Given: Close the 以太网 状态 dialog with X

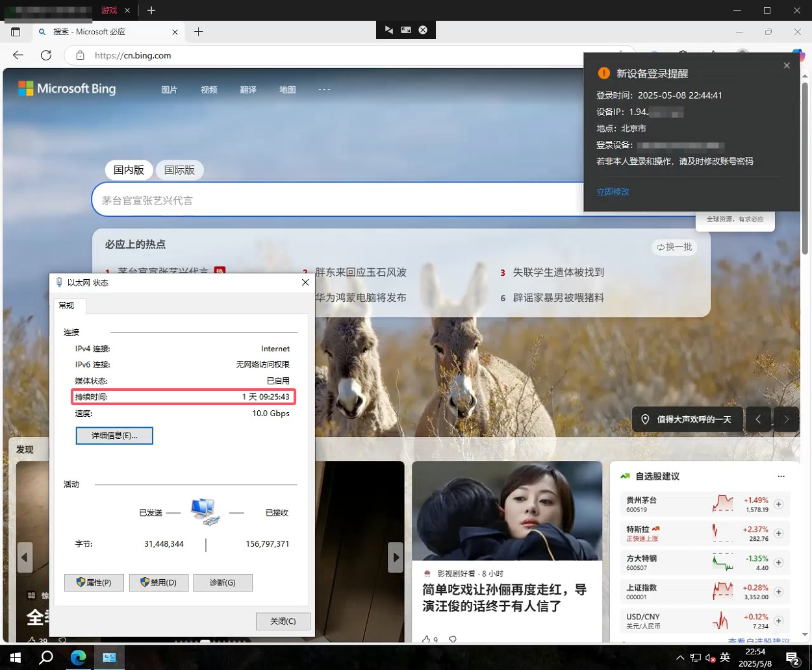Looking at the screenshot, I should 305,282.
